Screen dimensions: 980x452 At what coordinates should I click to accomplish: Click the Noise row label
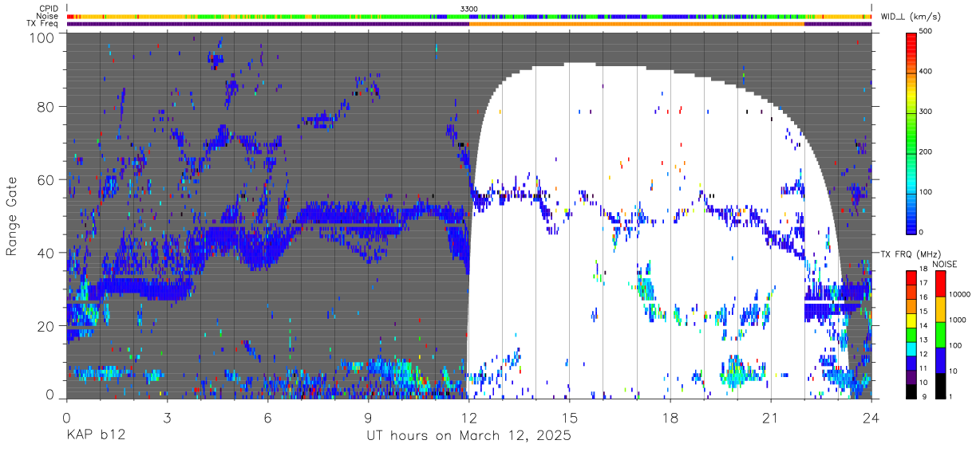pyautogui.click(x=47, y=16)
